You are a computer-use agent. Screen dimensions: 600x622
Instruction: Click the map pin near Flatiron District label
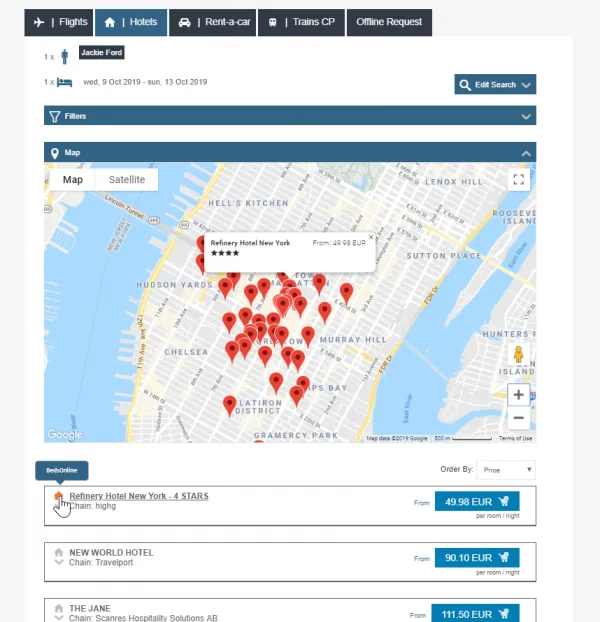point(230,406)
